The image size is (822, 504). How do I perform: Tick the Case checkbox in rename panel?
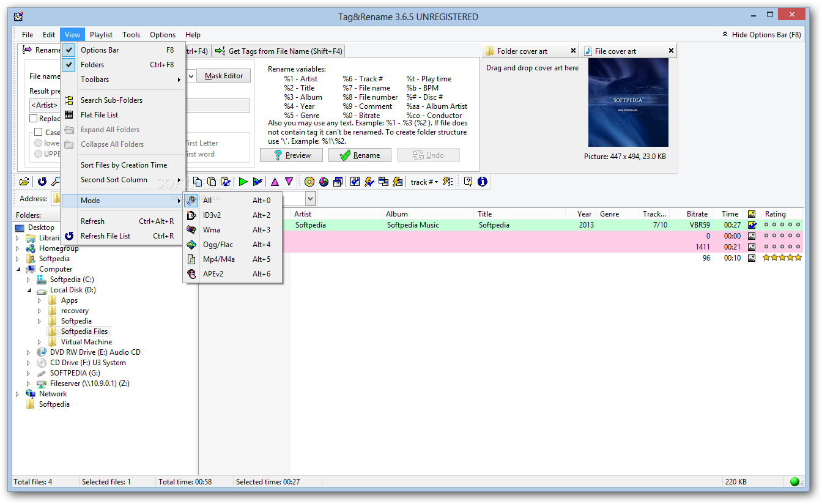(39, 132)
